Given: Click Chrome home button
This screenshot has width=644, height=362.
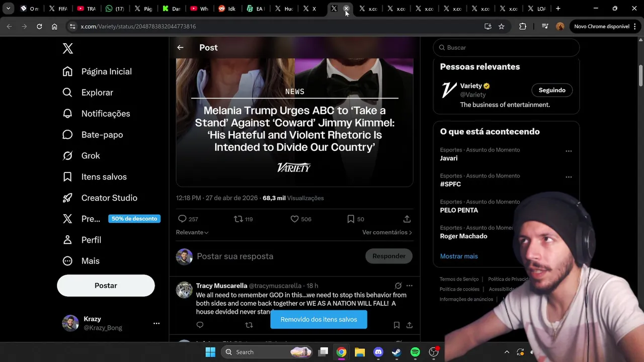Looking at the screenshot, I should [x=54, y=26].
